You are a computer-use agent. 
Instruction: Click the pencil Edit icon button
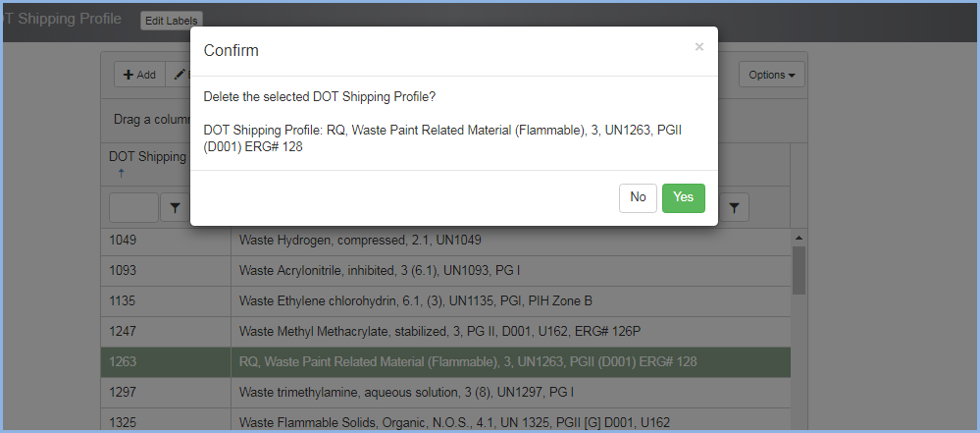[179, 75]
